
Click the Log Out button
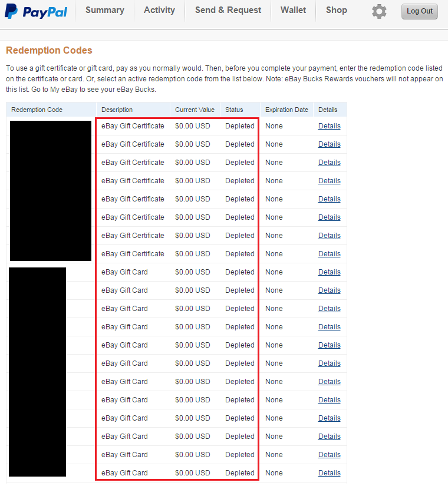point(420,11)
